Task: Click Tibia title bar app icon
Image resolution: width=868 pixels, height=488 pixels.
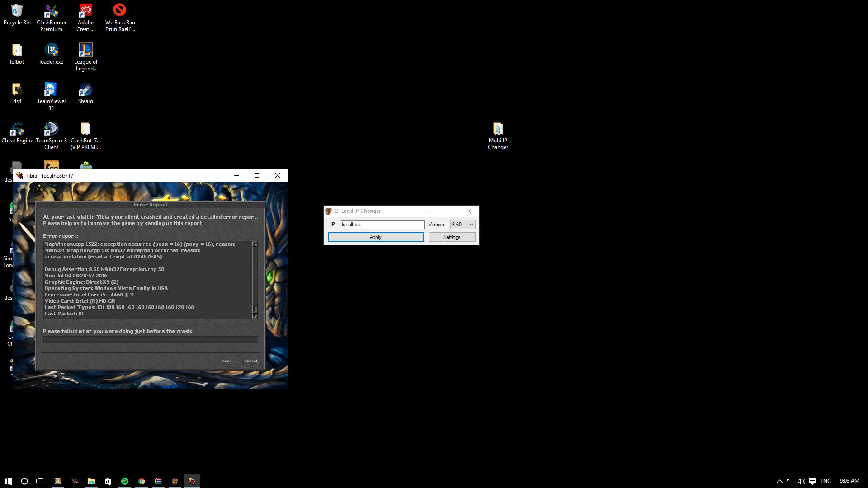Action: coord(19,175)
